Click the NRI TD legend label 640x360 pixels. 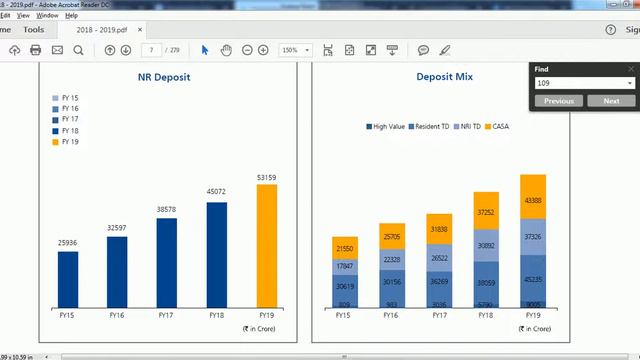pos(471,127)
